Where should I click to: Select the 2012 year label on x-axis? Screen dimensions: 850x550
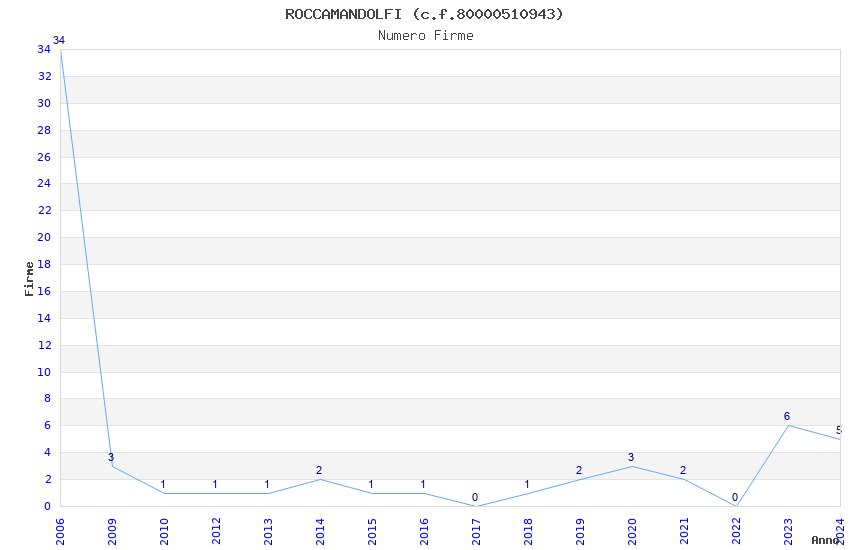coord(216,532)
